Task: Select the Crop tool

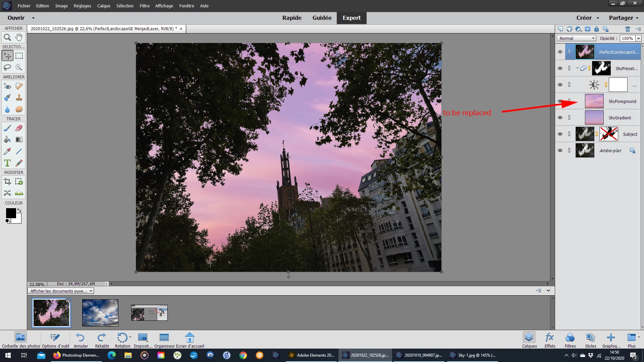Action: pyautogui.click(x=7, y=182)
